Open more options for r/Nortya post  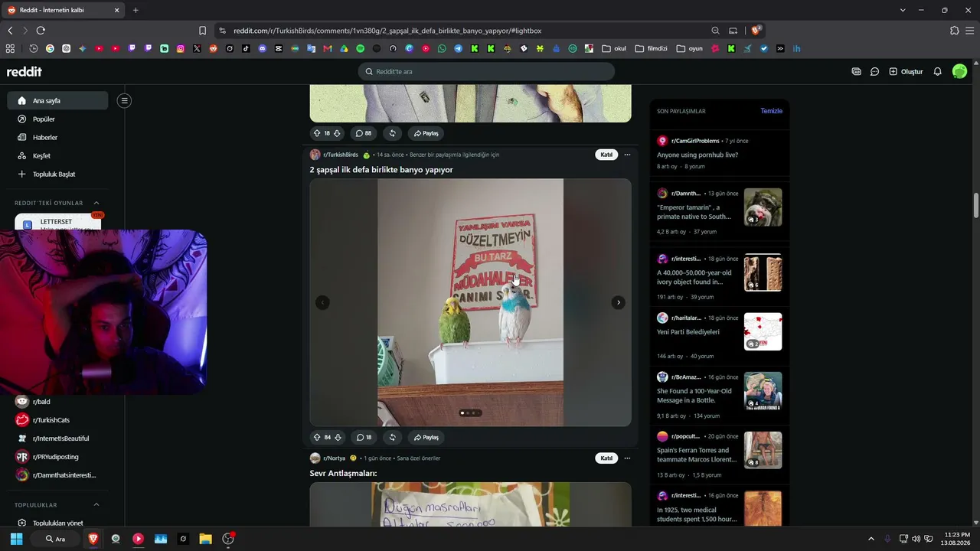[627, 458]
